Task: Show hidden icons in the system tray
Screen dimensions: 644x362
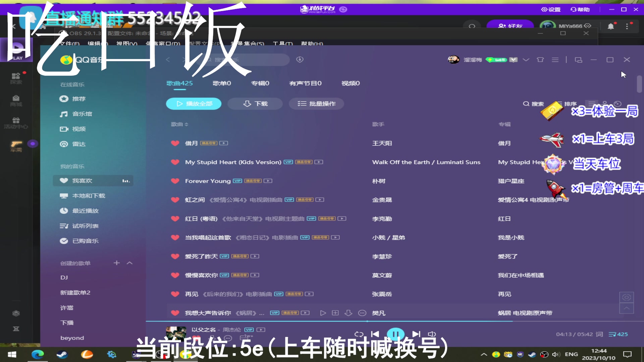Action: (x=484, y=354)
